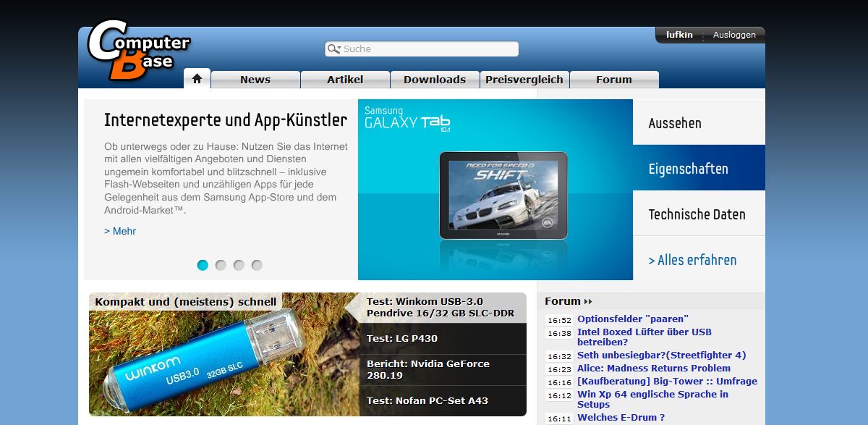The height and width of the screenshot is (425, 868).
Task: Click the magnifier icon in search box
Action: pyautogui.click(x=333, y=49)
